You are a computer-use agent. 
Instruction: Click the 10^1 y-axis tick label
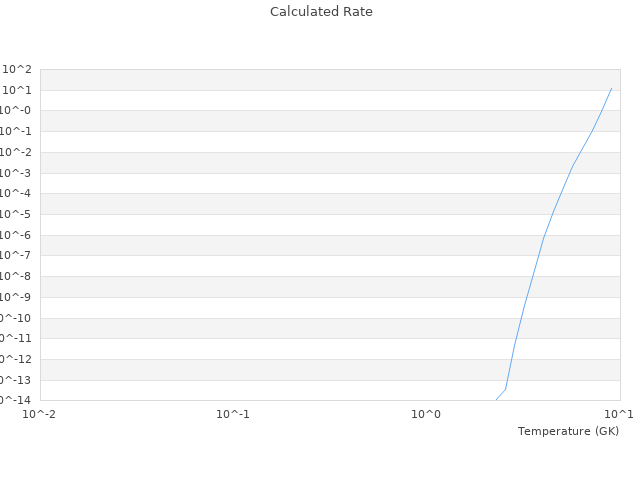(x=18, y=90)
